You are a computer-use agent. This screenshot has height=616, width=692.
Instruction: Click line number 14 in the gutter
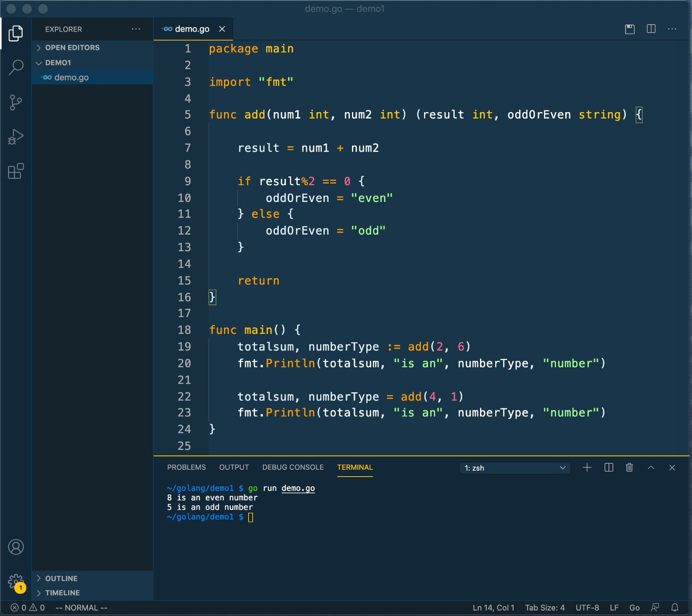(184, 264)
